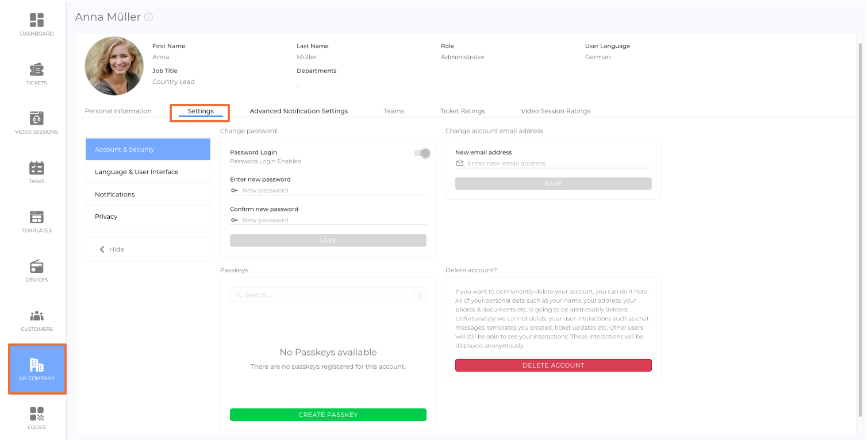Viewport: 868px width, 444px height.
Task: Toggle the Password Login switch
Action: pos(422,153)
